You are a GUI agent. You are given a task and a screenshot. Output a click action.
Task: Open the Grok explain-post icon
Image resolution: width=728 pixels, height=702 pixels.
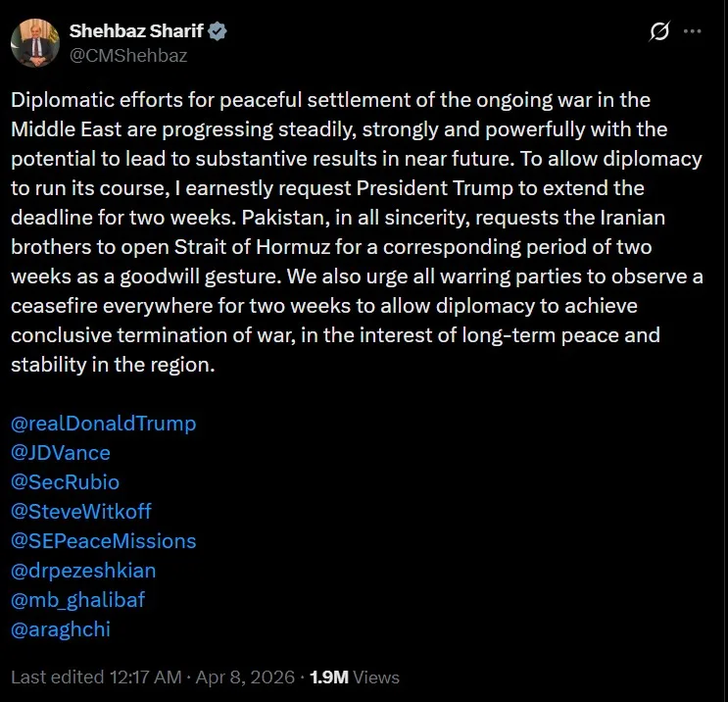pos(659,31)
